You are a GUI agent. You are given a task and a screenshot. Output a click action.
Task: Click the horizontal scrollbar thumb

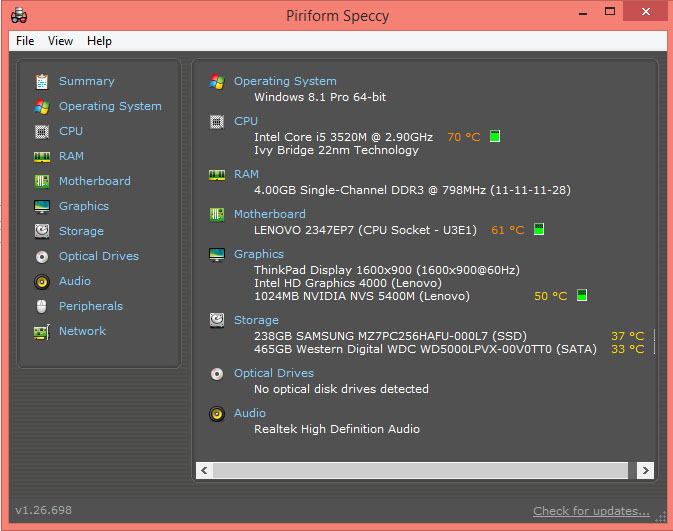pos(421,470)
